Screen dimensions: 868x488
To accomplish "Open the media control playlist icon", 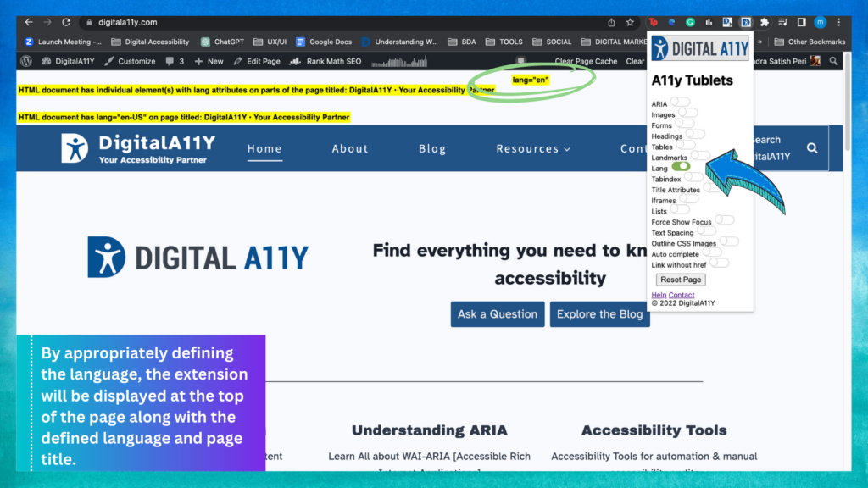I will point(782,22).
